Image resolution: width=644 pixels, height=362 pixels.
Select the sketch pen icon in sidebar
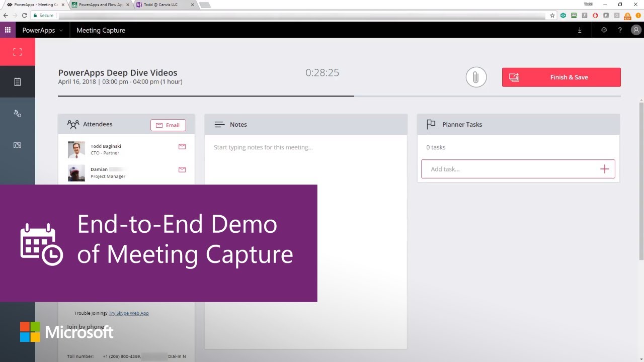tap(18, 114)
